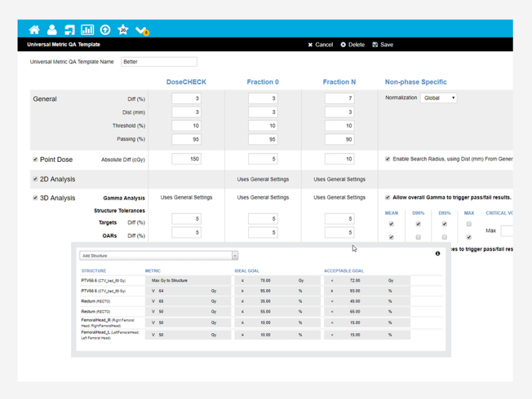Select the FemoralHead_L structure row
Viewport: 532px width, 399px height.
pyautogui.click(x=260, y=335)
